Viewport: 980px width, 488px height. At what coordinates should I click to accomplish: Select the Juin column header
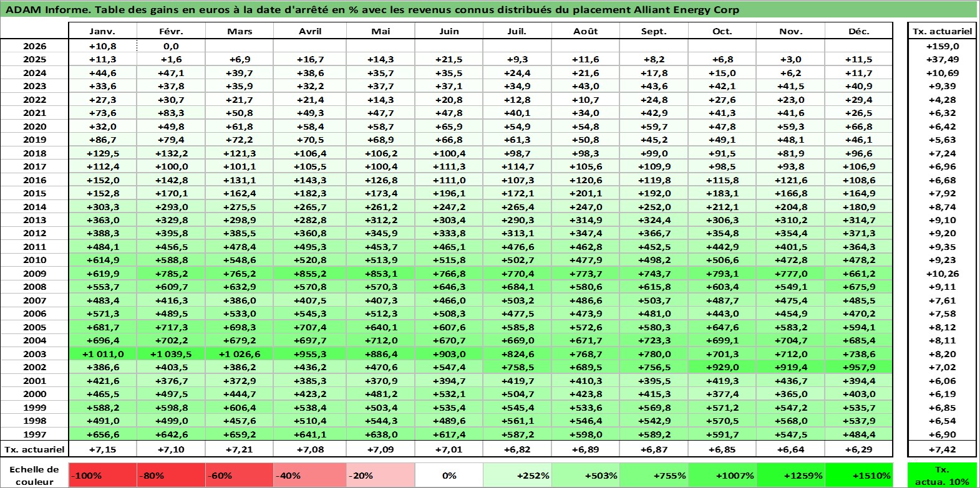coord(449,31)
